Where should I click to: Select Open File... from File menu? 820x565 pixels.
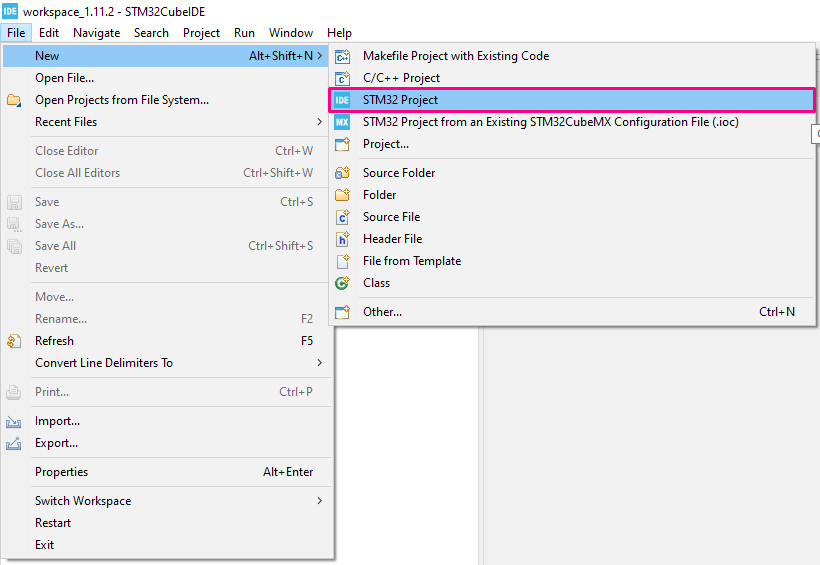click(64, 78)
